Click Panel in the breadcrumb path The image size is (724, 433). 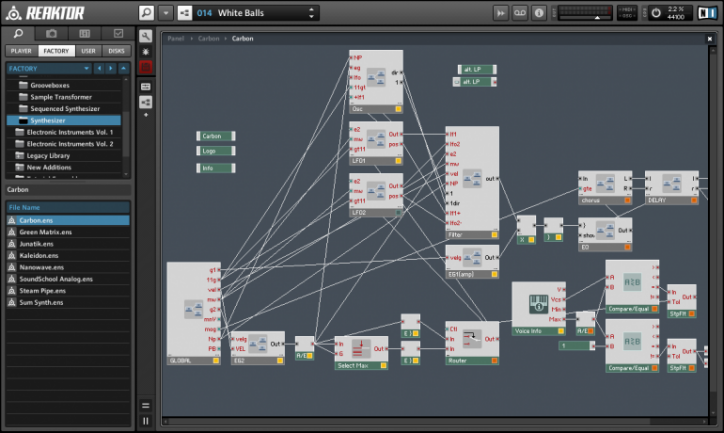(176, 38)
